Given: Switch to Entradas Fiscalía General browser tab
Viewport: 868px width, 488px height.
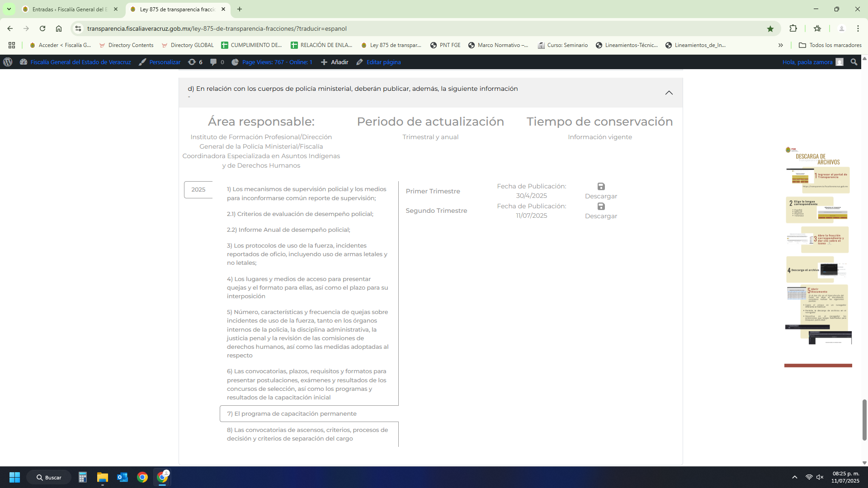Looking at the screenshot, I should pyautogui.click(x=70, y=9).
